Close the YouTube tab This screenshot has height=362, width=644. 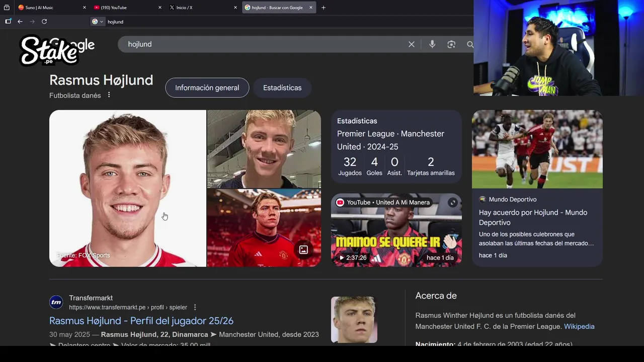point(160,8)
